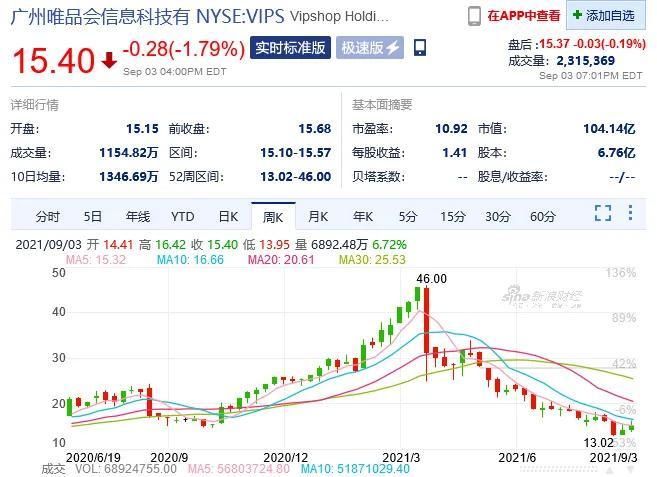This screenshot has width=657, height=477.
Task: Click the mobile device icon after 极速版
Action: pyautogui.click(x=420, y=47)
